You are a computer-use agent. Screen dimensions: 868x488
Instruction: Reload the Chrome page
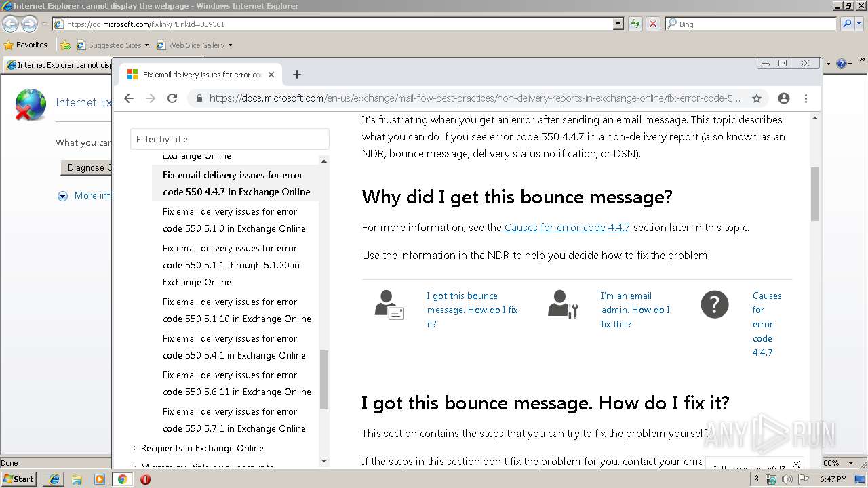tap(172, 98)
